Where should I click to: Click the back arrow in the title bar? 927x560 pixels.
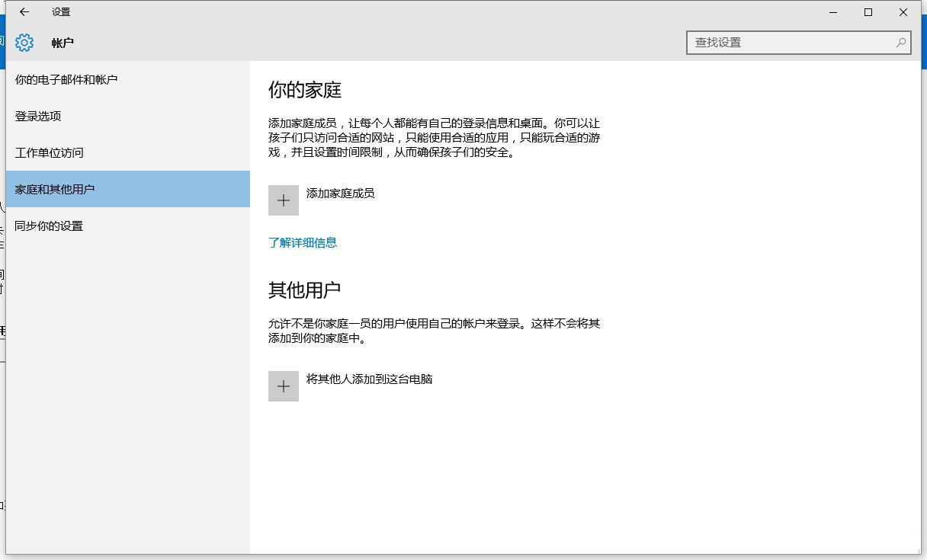pos(24,12)
